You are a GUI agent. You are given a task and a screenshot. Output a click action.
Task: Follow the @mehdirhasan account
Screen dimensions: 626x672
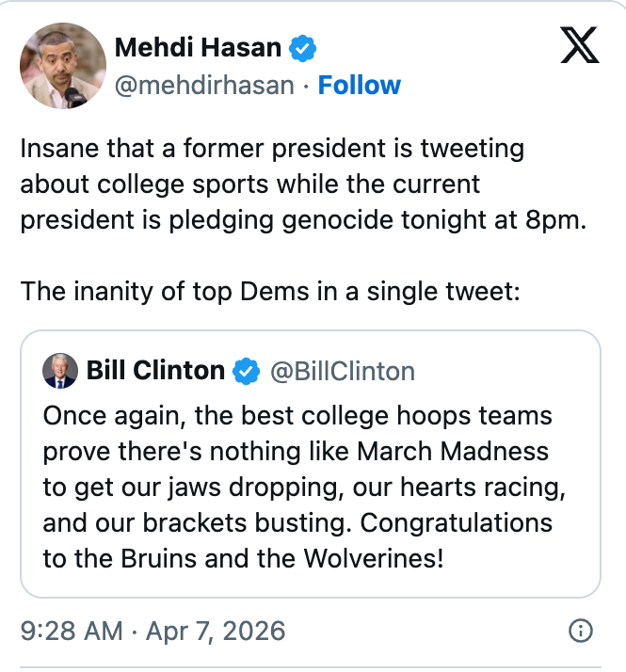point(359,85)
